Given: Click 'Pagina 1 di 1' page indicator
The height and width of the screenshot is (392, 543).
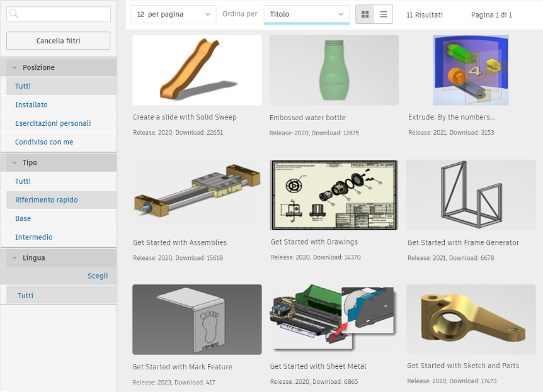Looking at the screenshot, I should pyautogui.click(x=491, y=15).
